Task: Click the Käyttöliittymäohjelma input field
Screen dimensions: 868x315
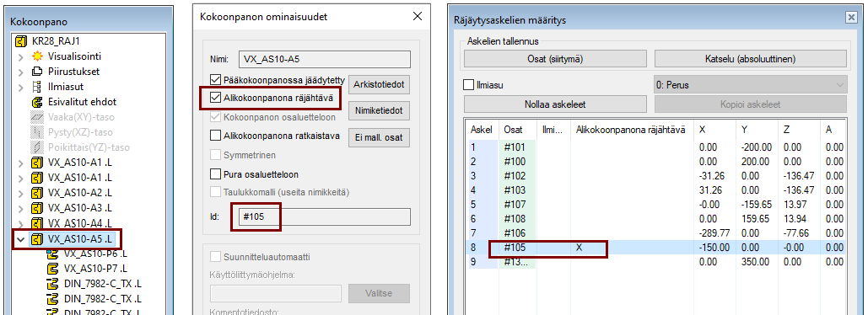Action: tap(276, 293)
